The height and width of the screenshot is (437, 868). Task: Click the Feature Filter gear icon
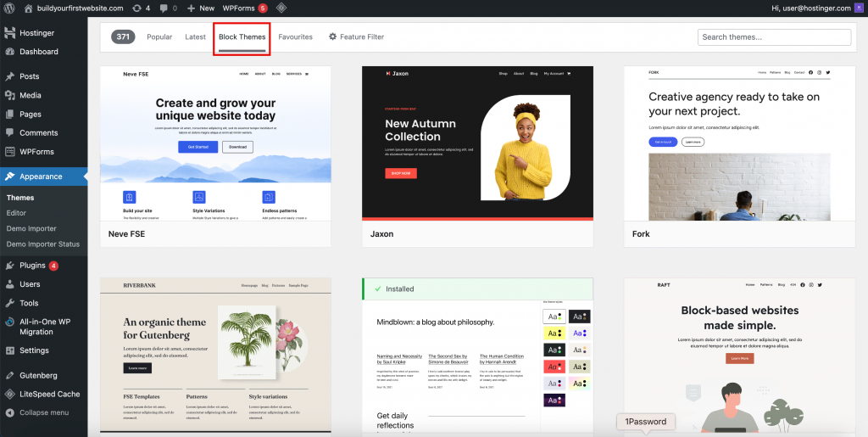click(332, 37)
